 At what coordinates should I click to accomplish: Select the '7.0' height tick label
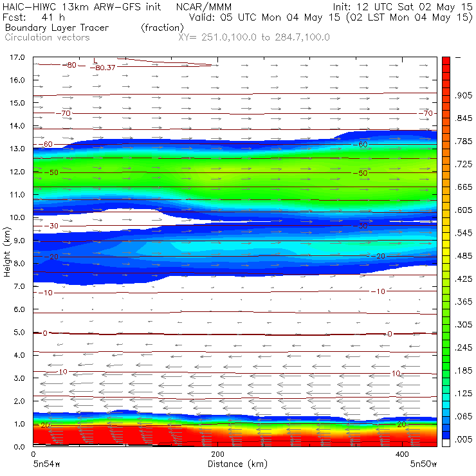pos(19,286)
